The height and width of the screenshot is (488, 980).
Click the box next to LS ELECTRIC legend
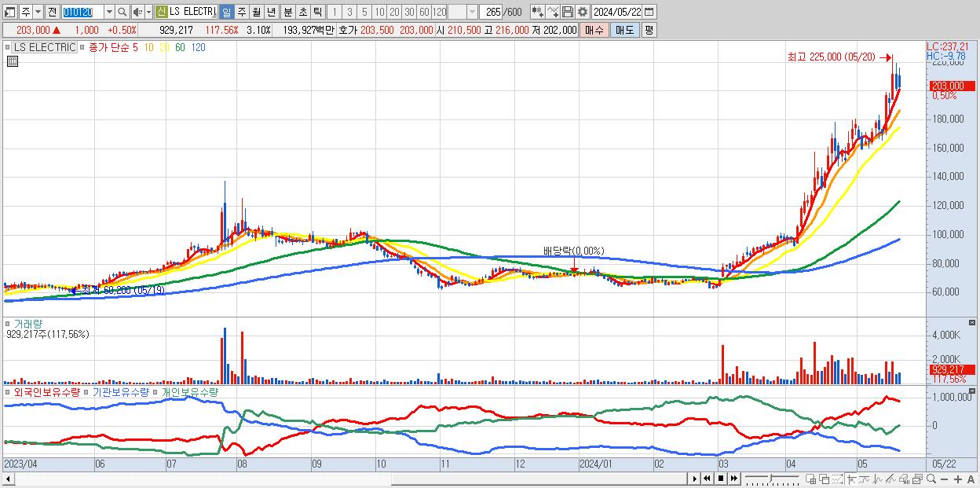[9, 47]
